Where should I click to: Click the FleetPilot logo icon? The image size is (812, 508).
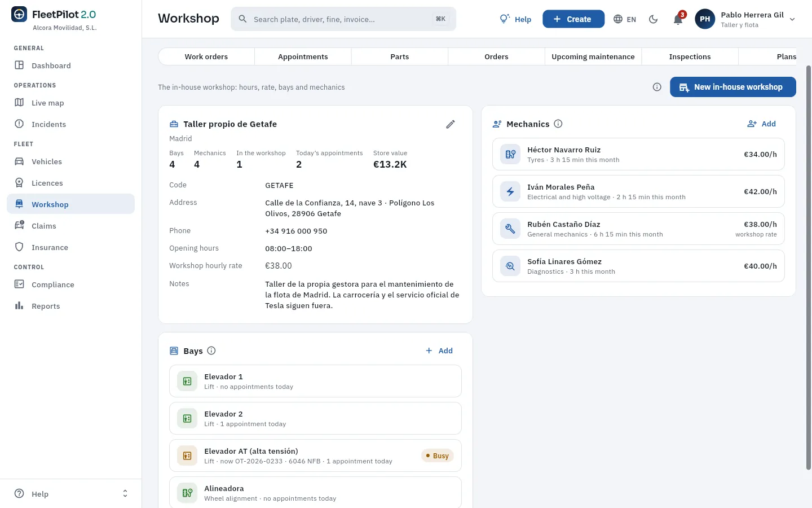tap(19, 14)
